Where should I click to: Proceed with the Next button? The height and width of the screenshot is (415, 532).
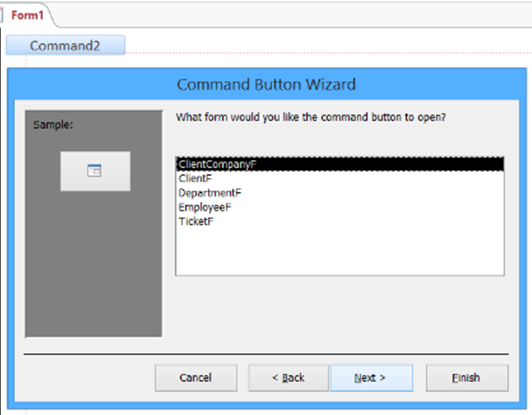tap(372, 378)
